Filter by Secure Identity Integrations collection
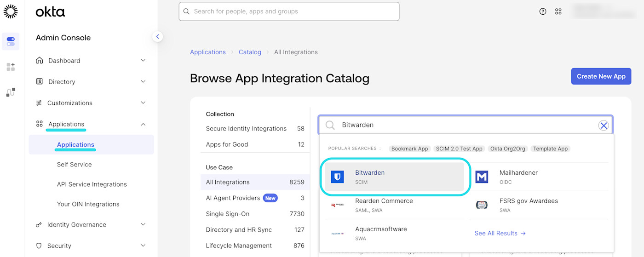 255,129
